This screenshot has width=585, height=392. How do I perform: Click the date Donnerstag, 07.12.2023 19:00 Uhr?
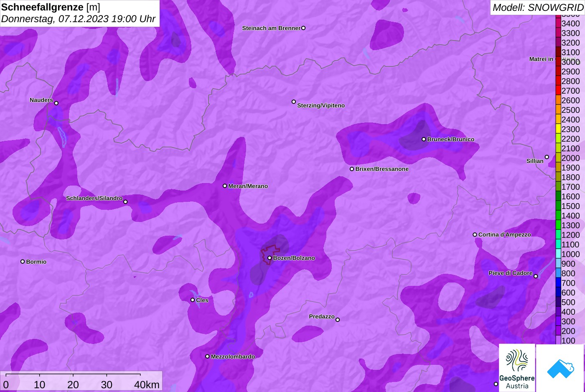tap(79, 19)
